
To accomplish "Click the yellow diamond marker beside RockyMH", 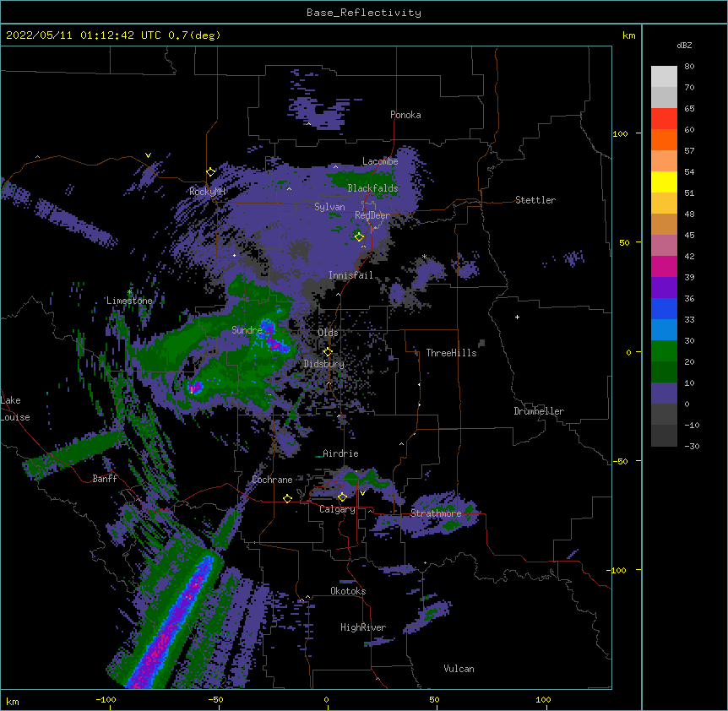I will [210, 172].
